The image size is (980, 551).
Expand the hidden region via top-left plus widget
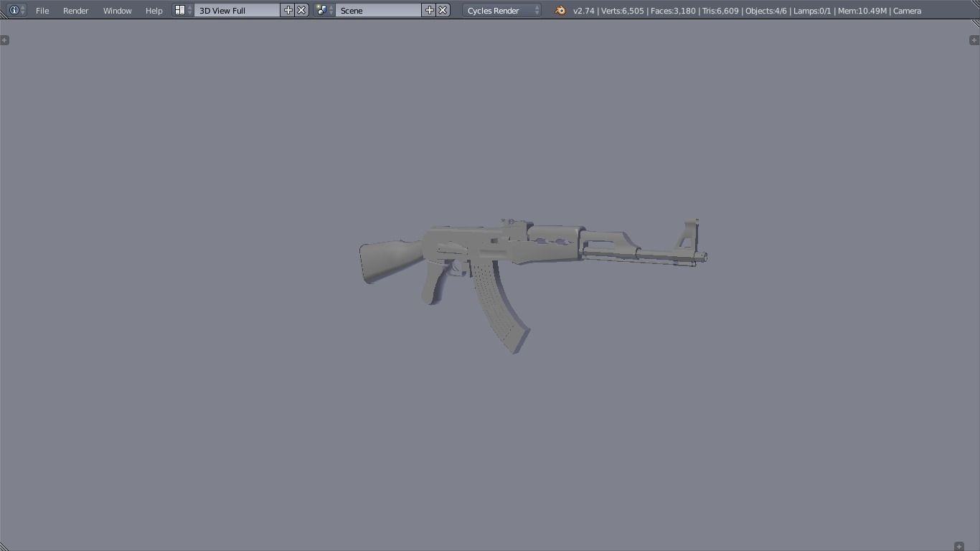[x=6, y=40]
